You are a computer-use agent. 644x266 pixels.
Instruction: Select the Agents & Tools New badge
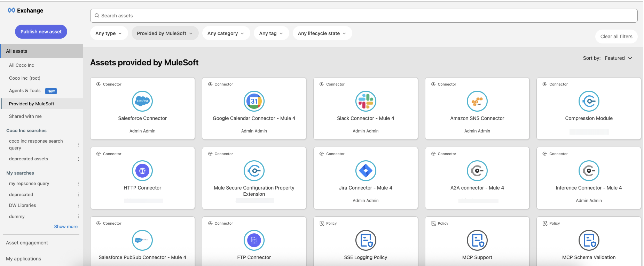click(51, 91)
